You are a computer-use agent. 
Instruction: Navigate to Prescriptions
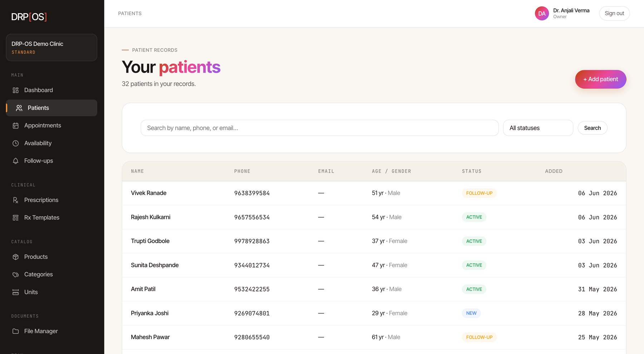pos(52,200)
